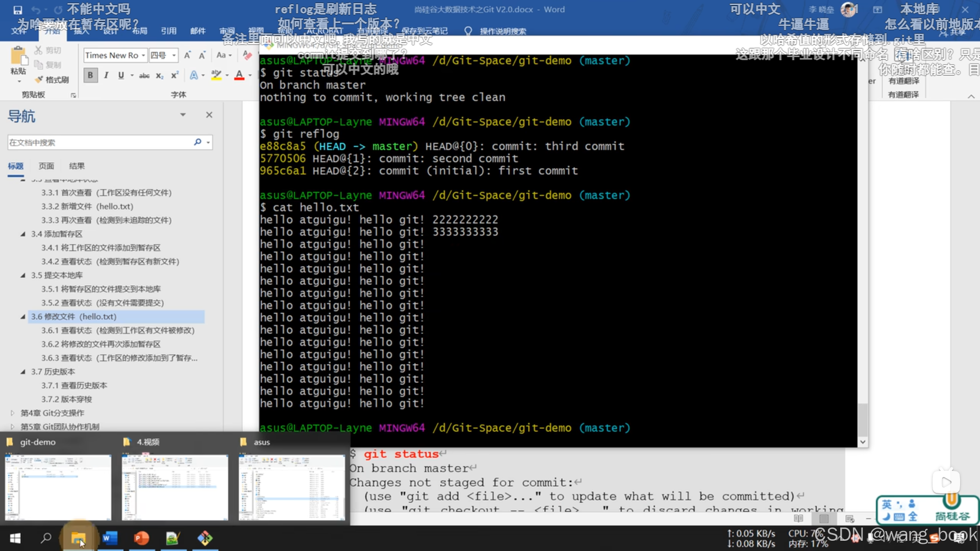980x551 pixels.
Task: Toggle Subscript formatting
Action: [x=160, y=76]
